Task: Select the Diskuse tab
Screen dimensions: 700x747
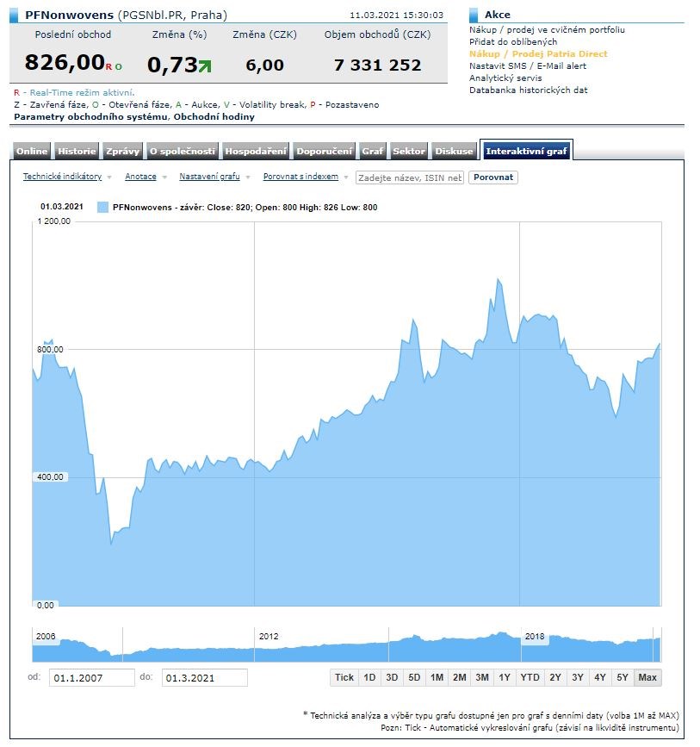Action: 454,151
